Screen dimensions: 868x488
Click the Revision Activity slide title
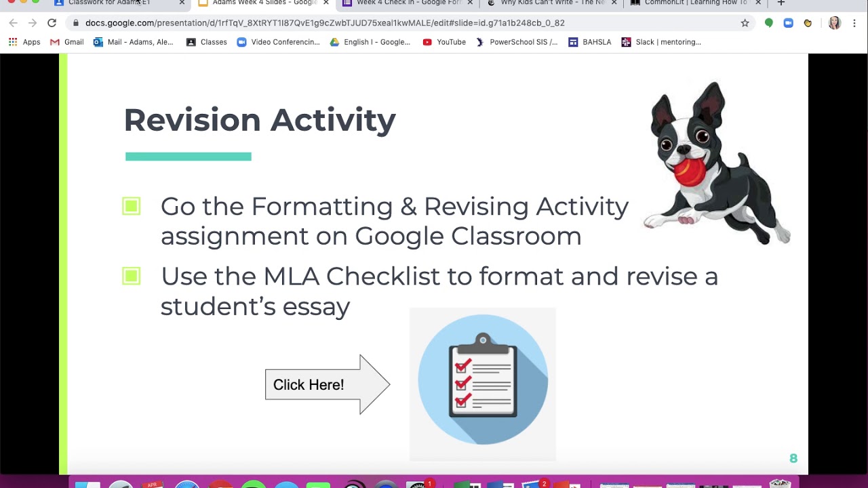pos(260,119)
